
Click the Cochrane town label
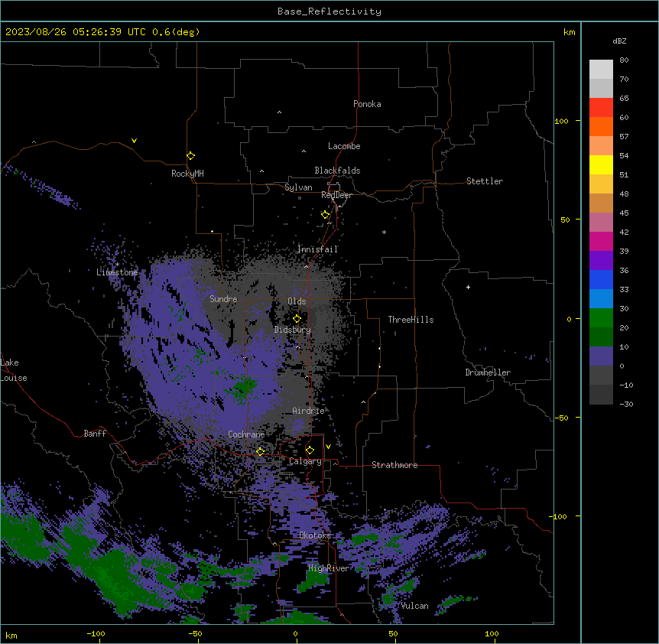pos(246,434)
